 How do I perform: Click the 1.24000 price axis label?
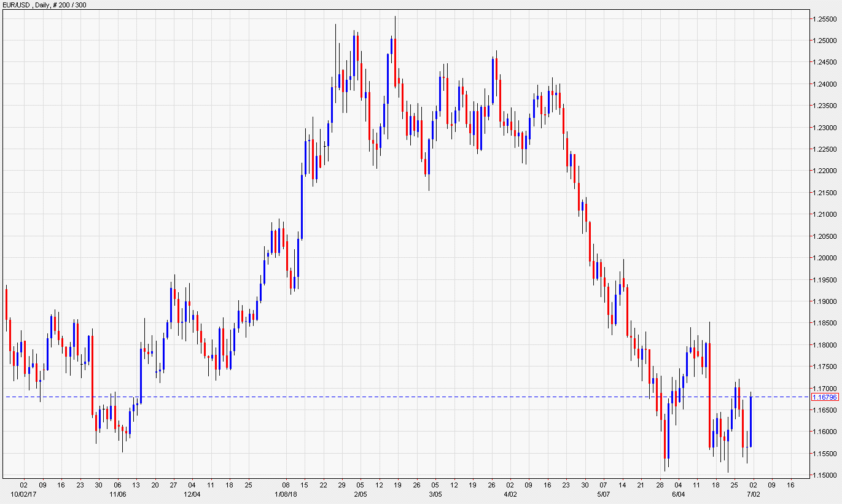tap(826, 84)
